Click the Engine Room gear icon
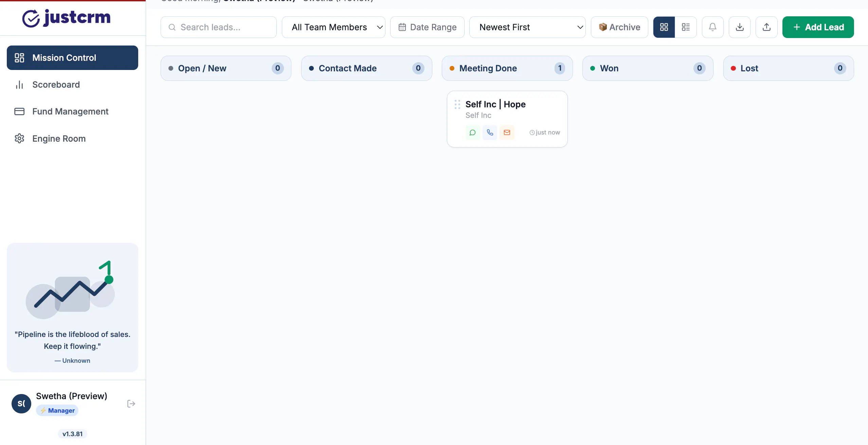The image size is (868, 445). tap(19, 139)
